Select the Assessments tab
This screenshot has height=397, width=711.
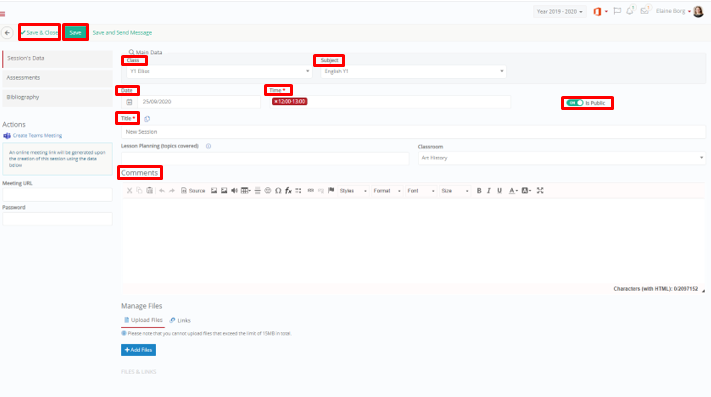tap(57, 77)
